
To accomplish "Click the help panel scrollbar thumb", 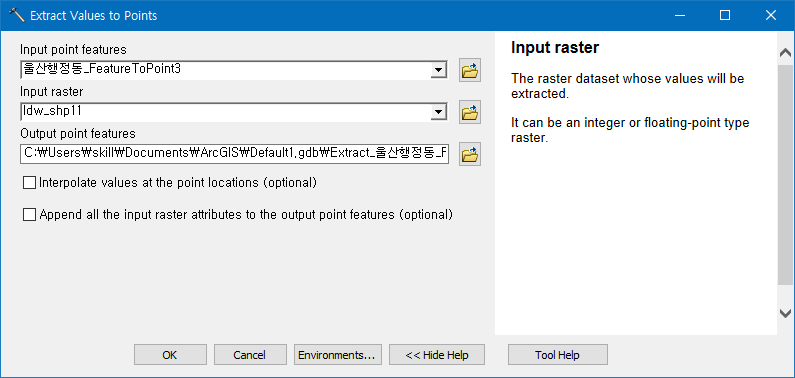I will (785, 175).
